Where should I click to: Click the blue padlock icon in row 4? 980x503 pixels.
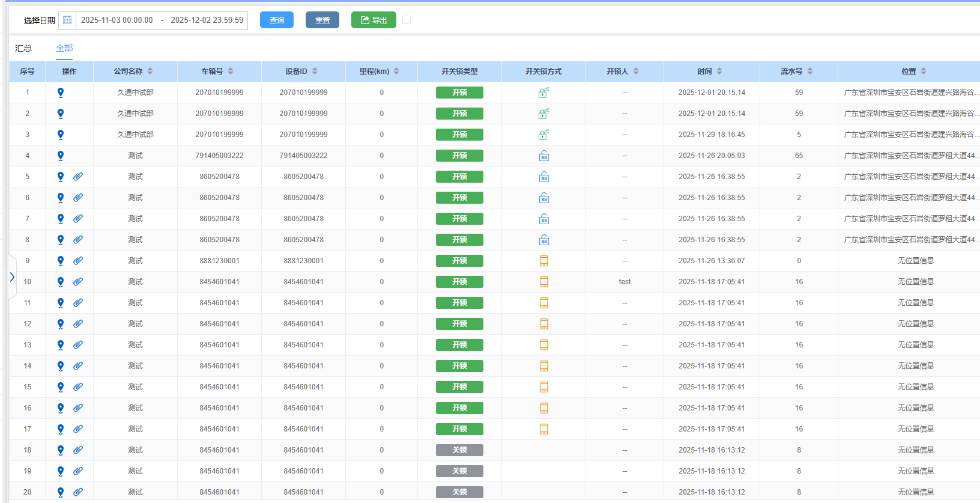click(x=543, y=156)
